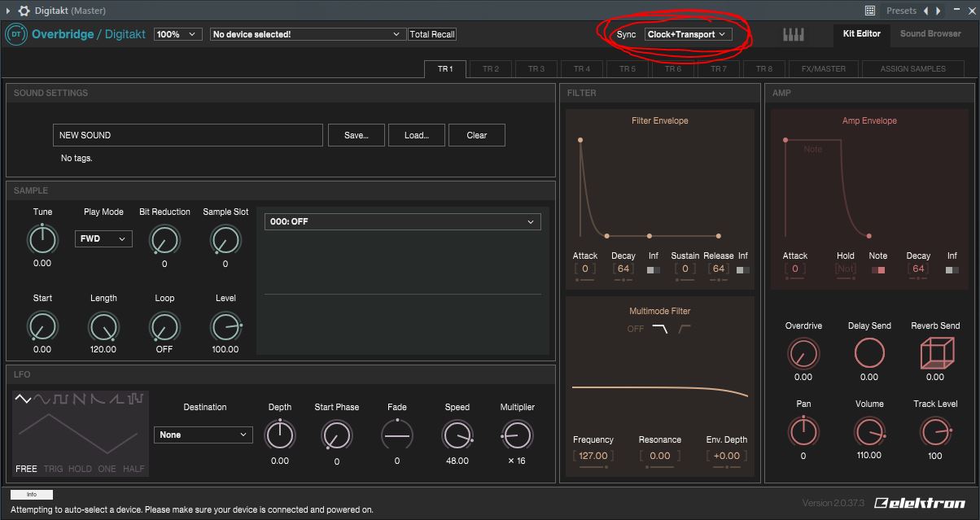Expand the title bar arrow menu
Viewport: 980px width, 520px height.
click(x=8, y=11)
